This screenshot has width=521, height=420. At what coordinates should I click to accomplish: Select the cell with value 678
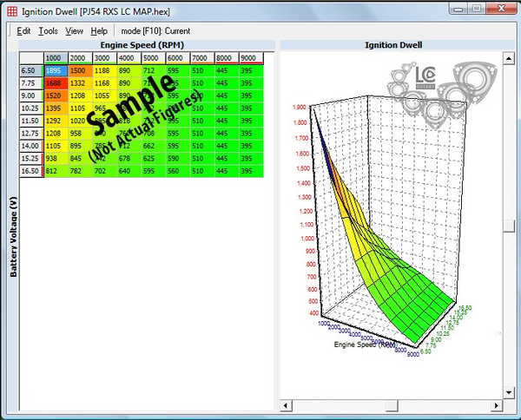click(129, 159)
